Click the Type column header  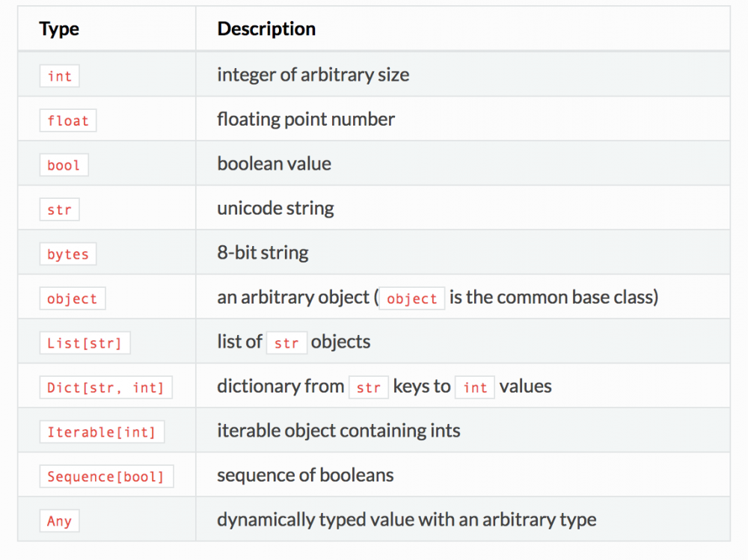pyautogui.click(x=59, y=29)
